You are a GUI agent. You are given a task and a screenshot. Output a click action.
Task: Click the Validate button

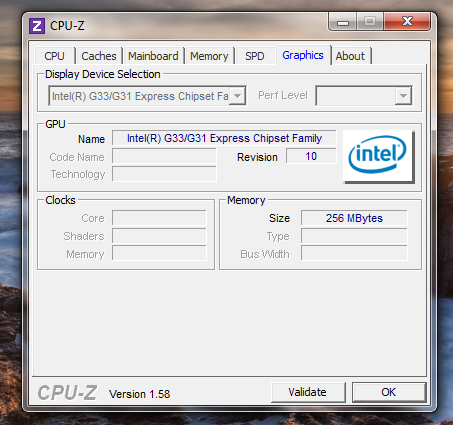[307, 392]
